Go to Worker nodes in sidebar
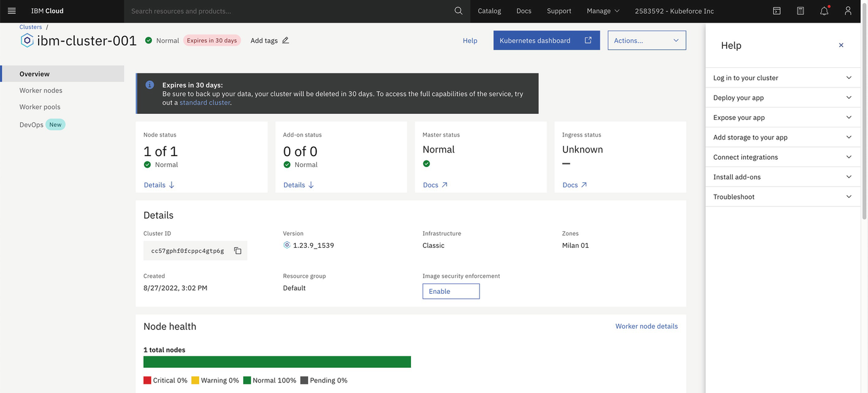 tap(41, 91)
